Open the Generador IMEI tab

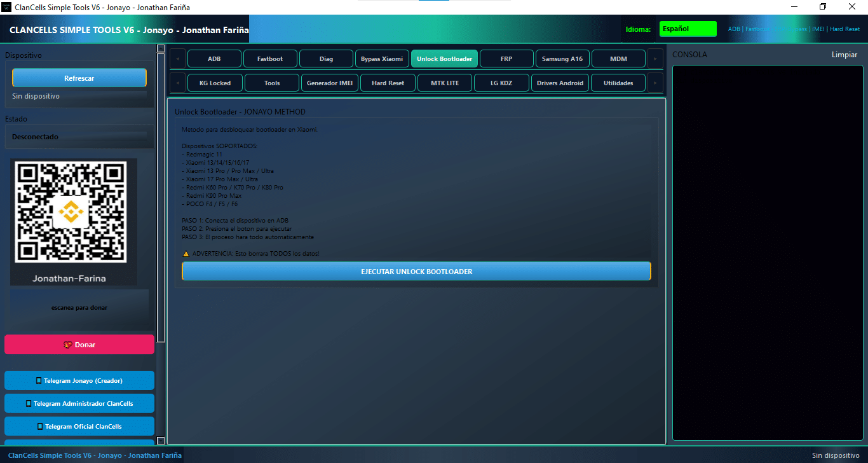[x=330, y=83]
